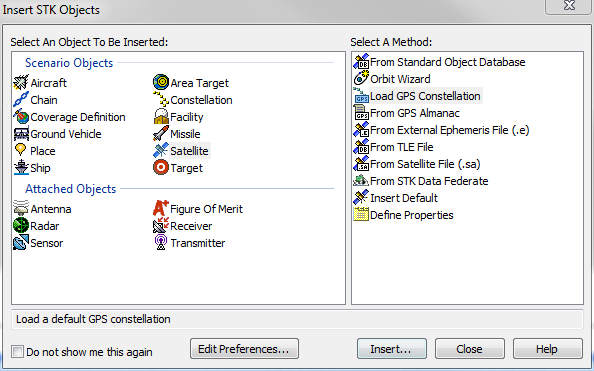Select From GPS Almanac method

(406, 113)
